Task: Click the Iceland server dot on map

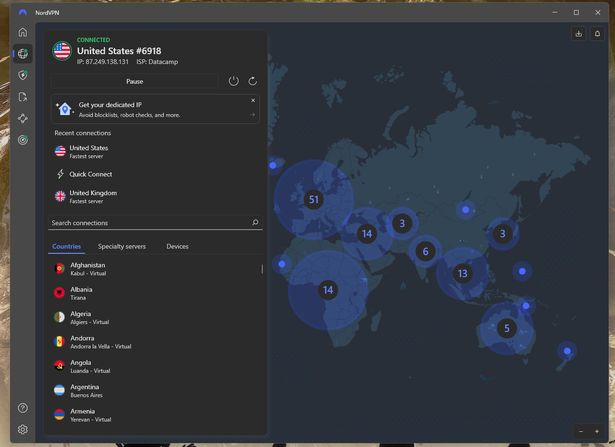Action: [273, 165]
